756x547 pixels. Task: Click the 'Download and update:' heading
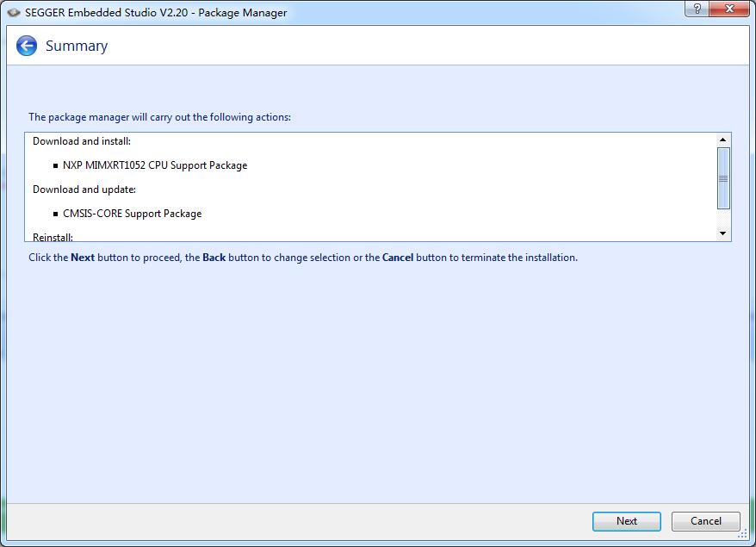84,190
